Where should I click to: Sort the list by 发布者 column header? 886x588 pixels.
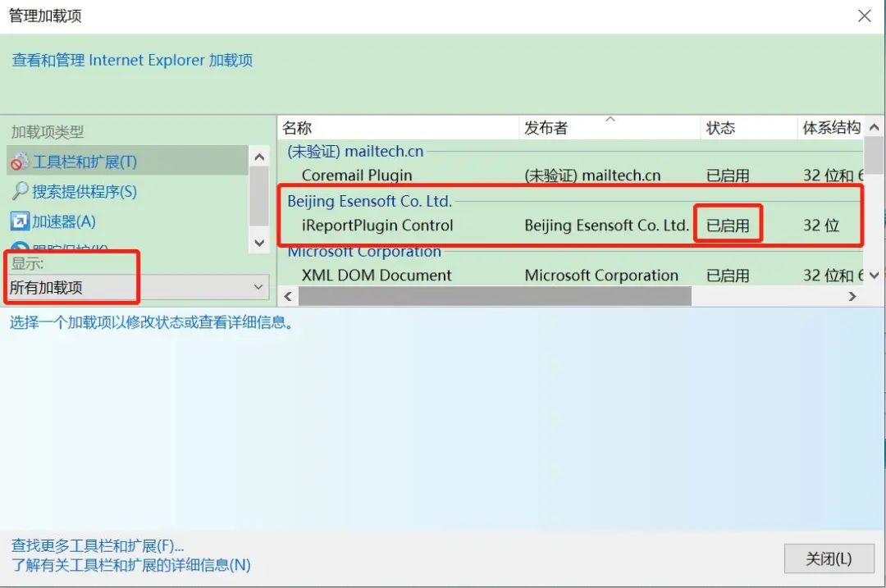(546, 128)
